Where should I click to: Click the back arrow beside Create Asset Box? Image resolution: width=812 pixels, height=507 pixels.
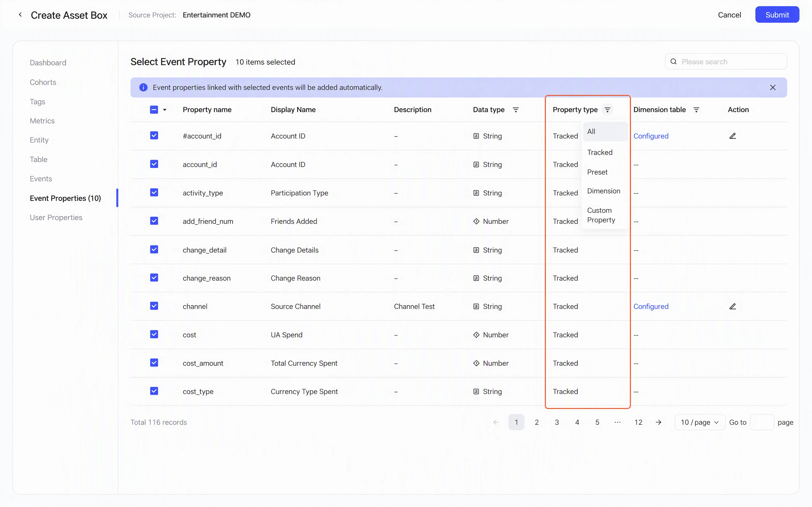click(x=21, y=15)
